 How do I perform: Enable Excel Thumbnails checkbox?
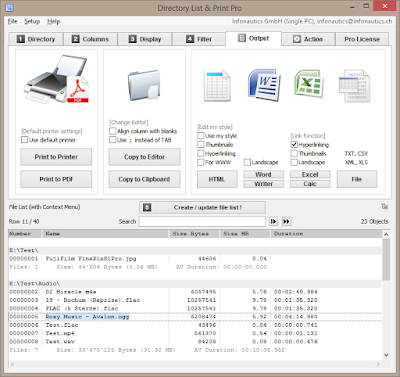294,153
